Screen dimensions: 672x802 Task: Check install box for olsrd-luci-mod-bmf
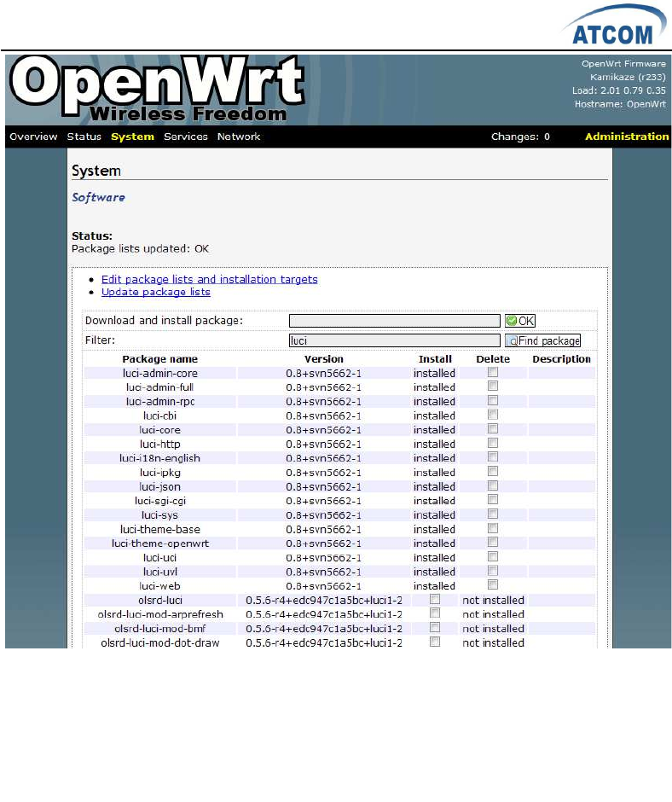[x=435, y=627]
